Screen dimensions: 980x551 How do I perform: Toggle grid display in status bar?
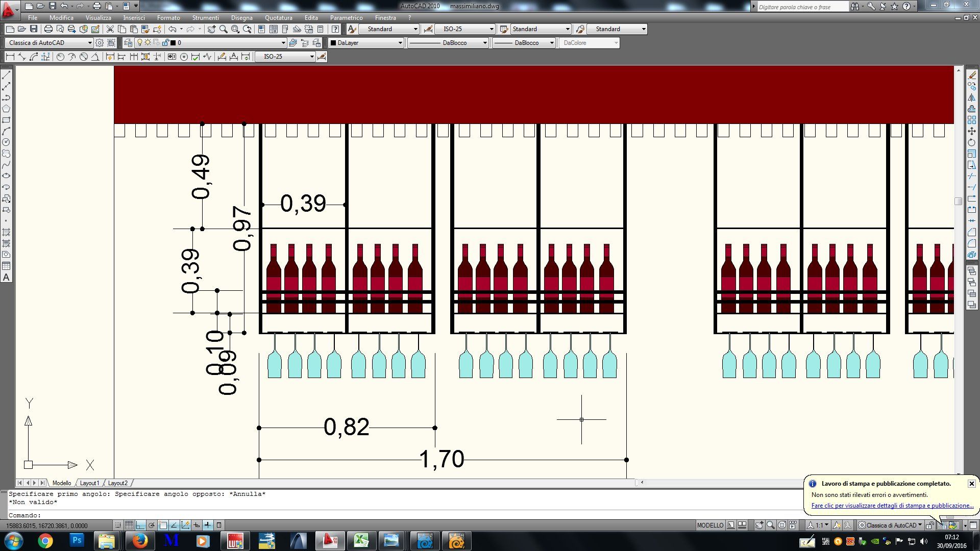(x=129, y=525)
